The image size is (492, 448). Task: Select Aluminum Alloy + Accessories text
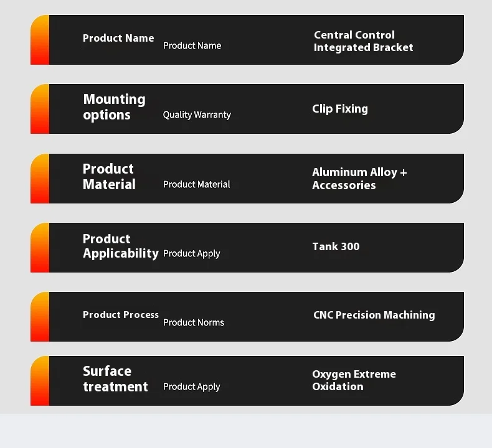point(359,179)
